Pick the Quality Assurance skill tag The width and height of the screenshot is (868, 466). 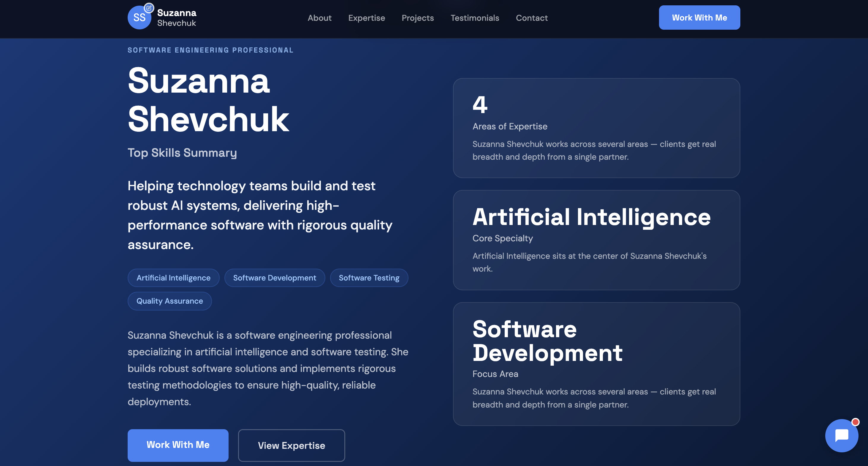click(x=170, y=301)
